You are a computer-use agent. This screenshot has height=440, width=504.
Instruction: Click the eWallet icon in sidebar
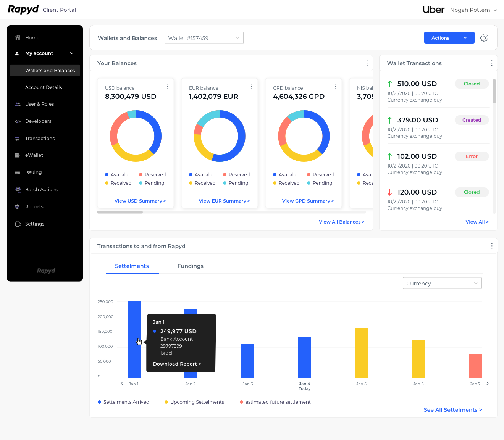click(18, 155)
